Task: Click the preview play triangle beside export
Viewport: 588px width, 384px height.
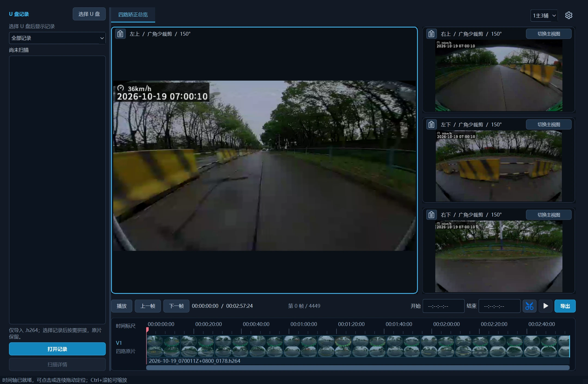Action: tap(546, 306)
